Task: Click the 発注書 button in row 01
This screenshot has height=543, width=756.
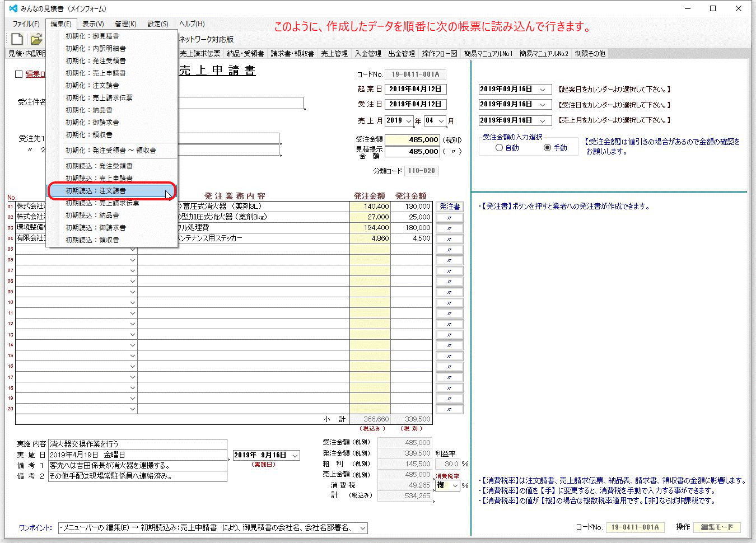Action: click(450, 207)
